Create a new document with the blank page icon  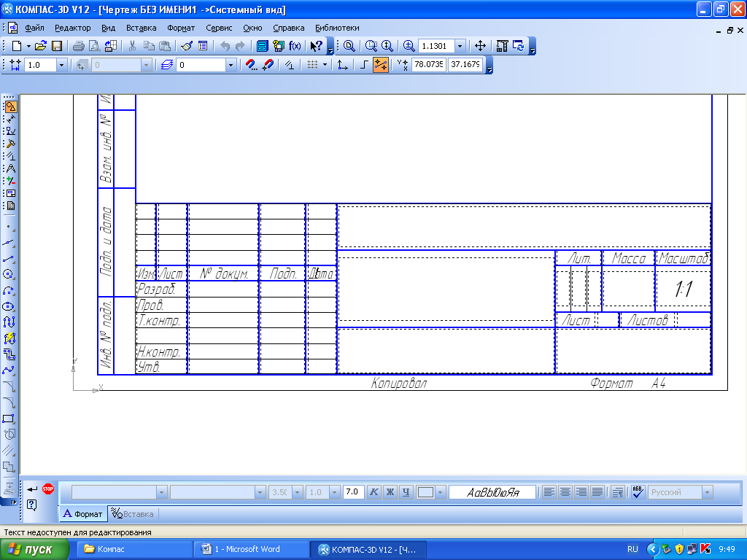(18, 46)
